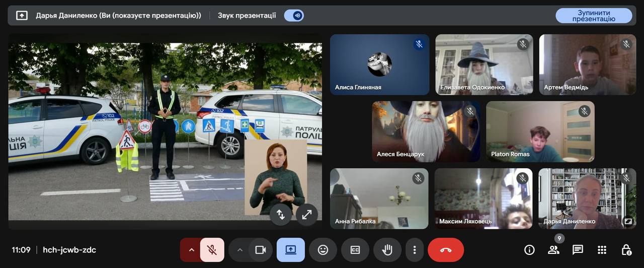Expand audio settings arrow beside microphone
This screenshot has height=268, width=644.
191,250
